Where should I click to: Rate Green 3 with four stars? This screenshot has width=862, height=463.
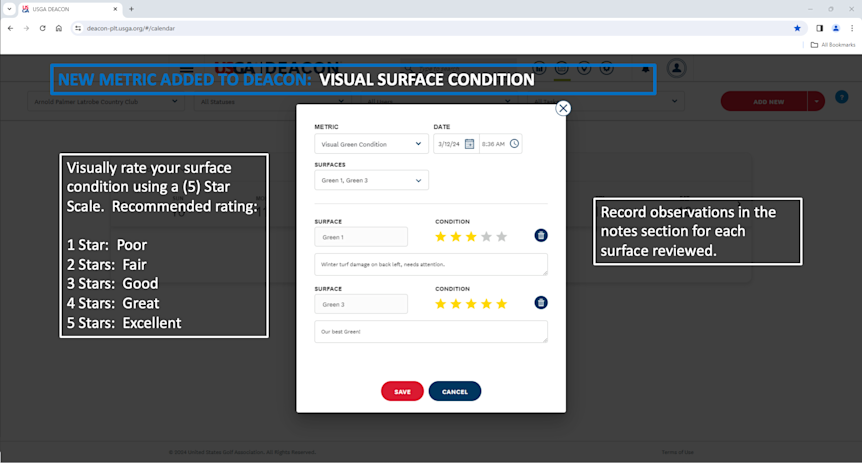[487, 304]
